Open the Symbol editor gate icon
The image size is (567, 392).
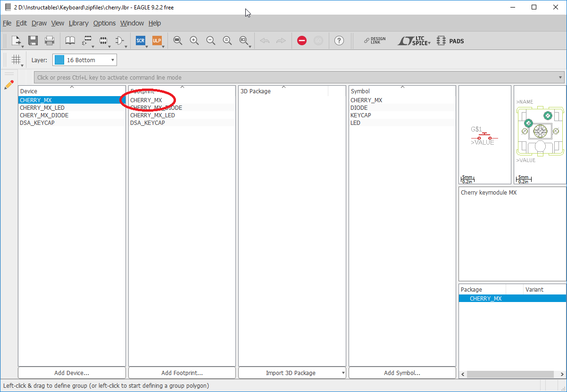(119, 41)
